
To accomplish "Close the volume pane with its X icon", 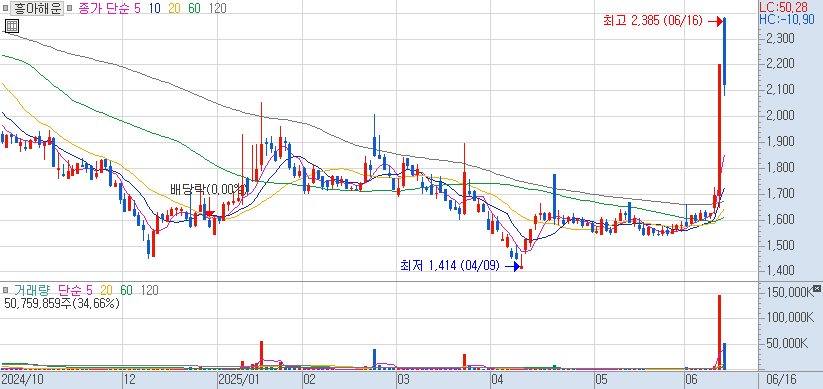I will (816, 289).
